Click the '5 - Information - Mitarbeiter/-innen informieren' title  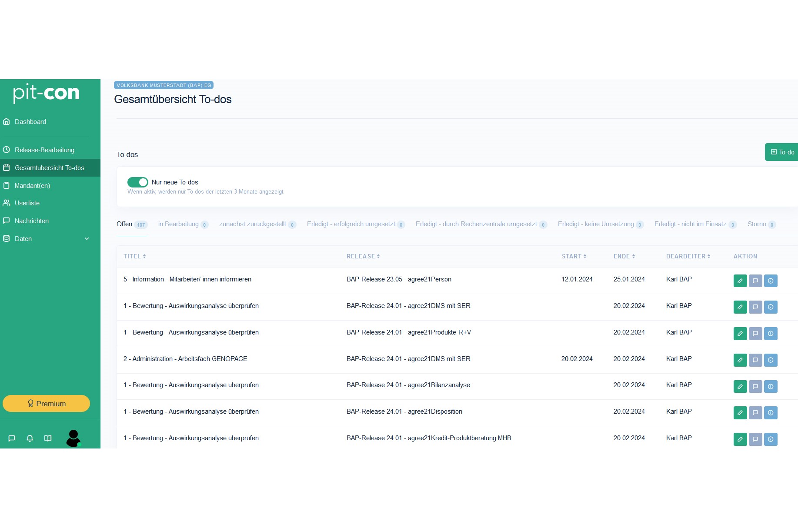coord(187,279)
